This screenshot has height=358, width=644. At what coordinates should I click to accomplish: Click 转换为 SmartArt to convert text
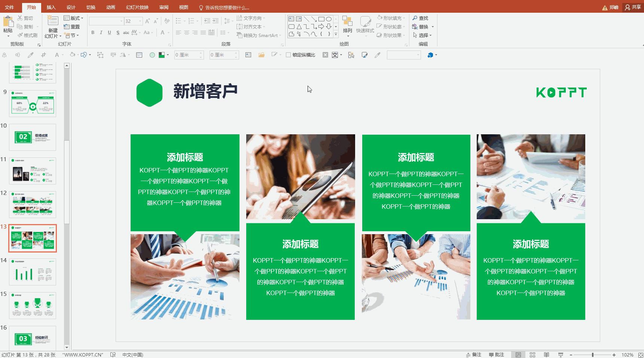point(258,35)
